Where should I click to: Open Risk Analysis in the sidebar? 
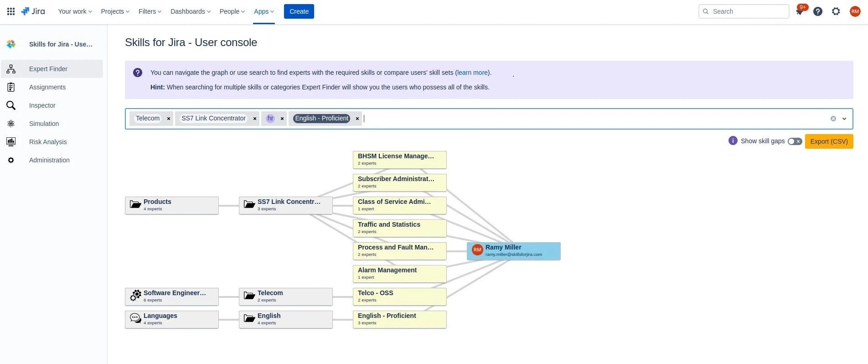pyautogui.click(x=52, y=142)
